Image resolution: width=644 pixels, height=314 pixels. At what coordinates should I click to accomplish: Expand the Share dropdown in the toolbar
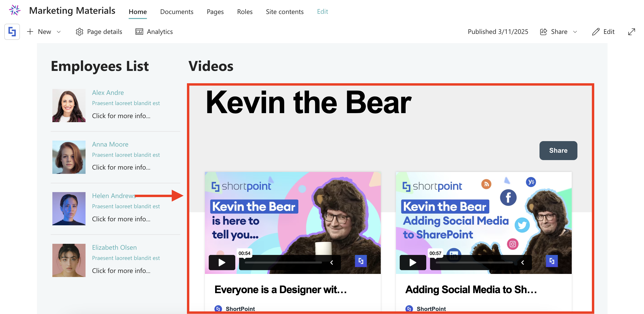click(575, 32)
